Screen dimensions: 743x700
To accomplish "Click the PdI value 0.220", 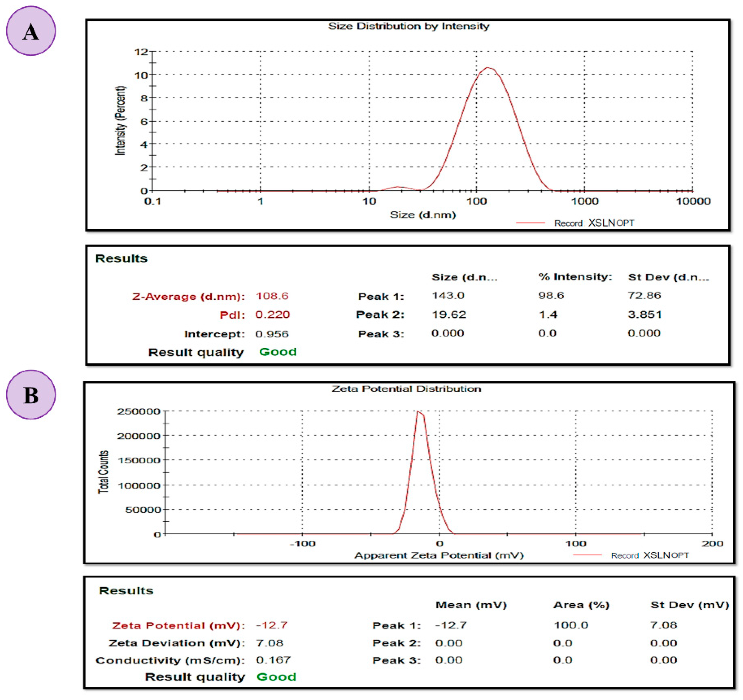I will coord(273,314).
